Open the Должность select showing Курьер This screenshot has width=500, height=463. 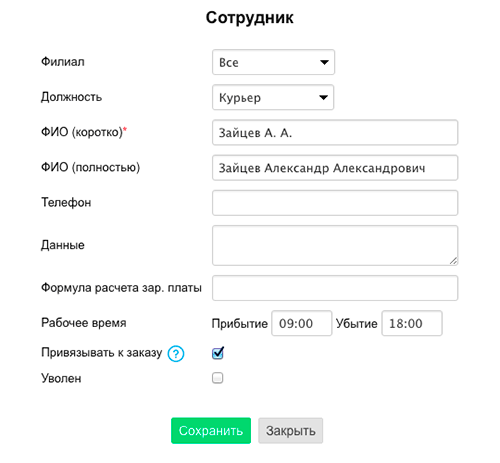coord(273,97)
